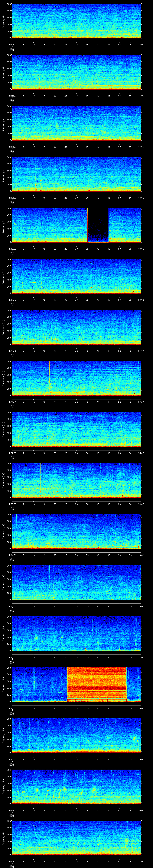The width and height of the screenshot is (153, 868).
Task: Select the 28:00 end label of the 11:27:00 spectrogram
Action: [141, 708]
